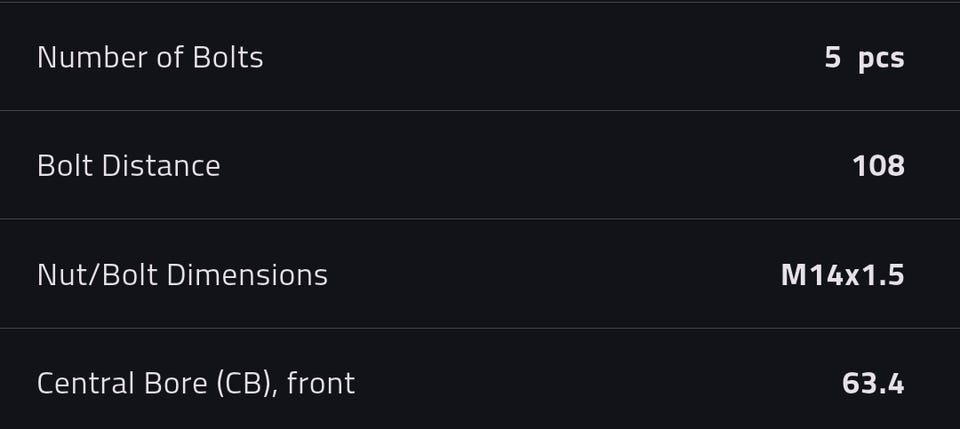Select the 5 pcs value
This screenshot has height=429, width=960.
click(x=864, y=57)
